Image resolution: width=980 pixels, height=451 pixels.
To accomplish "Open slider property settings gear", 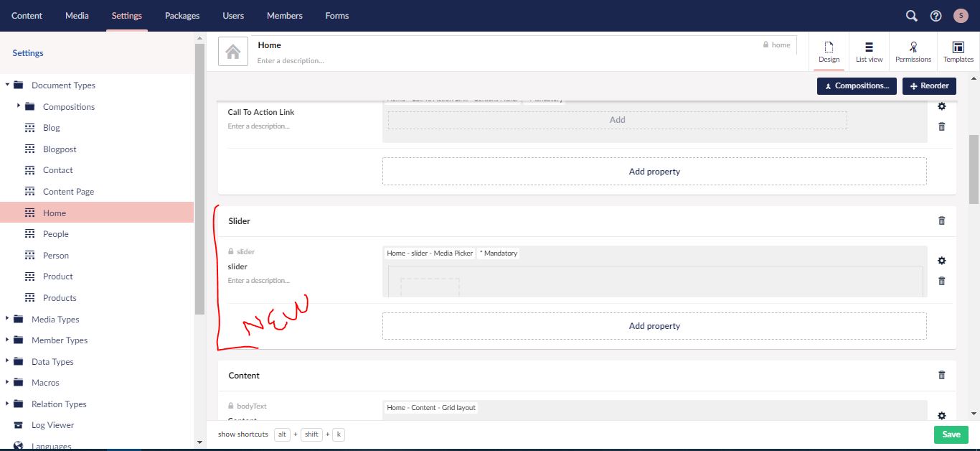I will pos(942,261).
